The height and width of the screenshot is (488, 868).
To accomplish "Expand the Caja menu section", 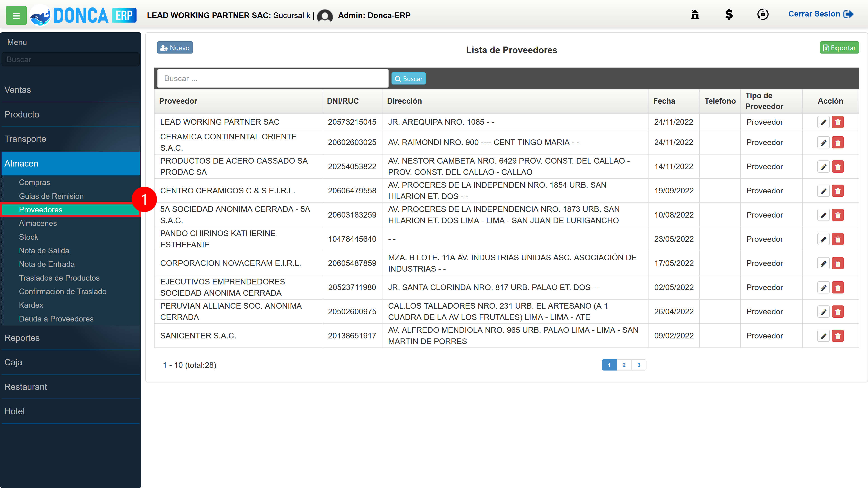I will [x=71, y=362].
